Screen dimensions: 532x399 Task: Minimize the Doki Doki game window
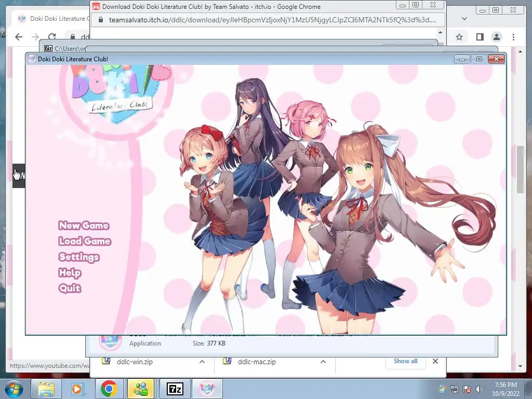click(462, 59)
